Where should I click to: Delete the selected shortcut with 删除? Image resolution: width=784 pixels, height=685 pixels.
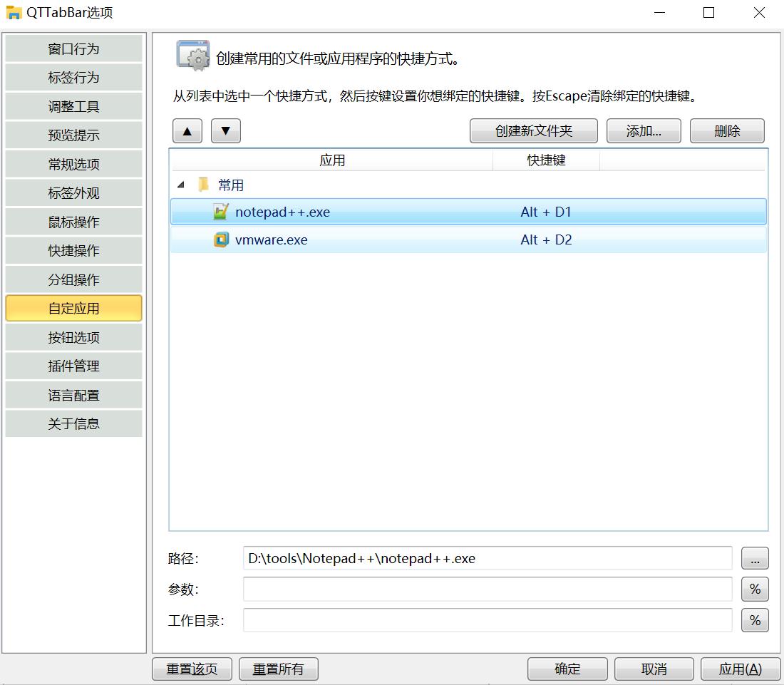pos(727,130)
